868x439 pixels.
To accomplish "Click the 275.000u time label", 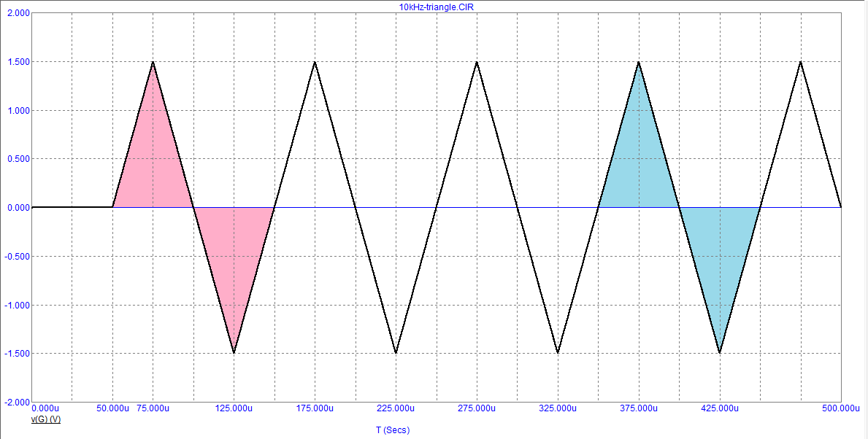I will click(477, 408).
